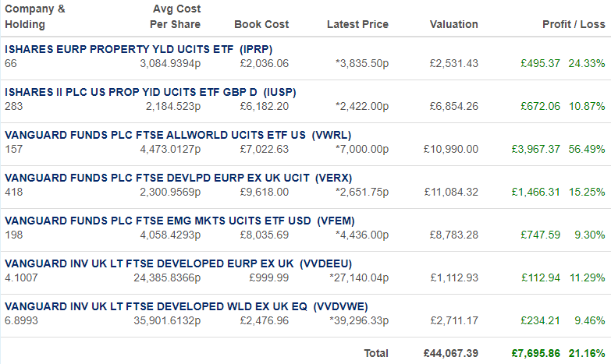Open the VANGUARD DEVELOPED WLD EX UK (VVDVWE) holding
Image resolution: width=611 pixels, height=364 pixels.
(186, 306)
